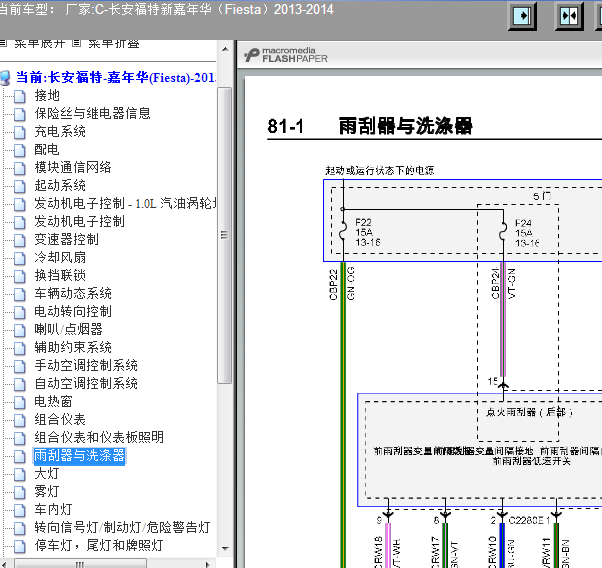
Task: Click the horizontal scrollbar thumb in tree panel
Action: [80, 564]
